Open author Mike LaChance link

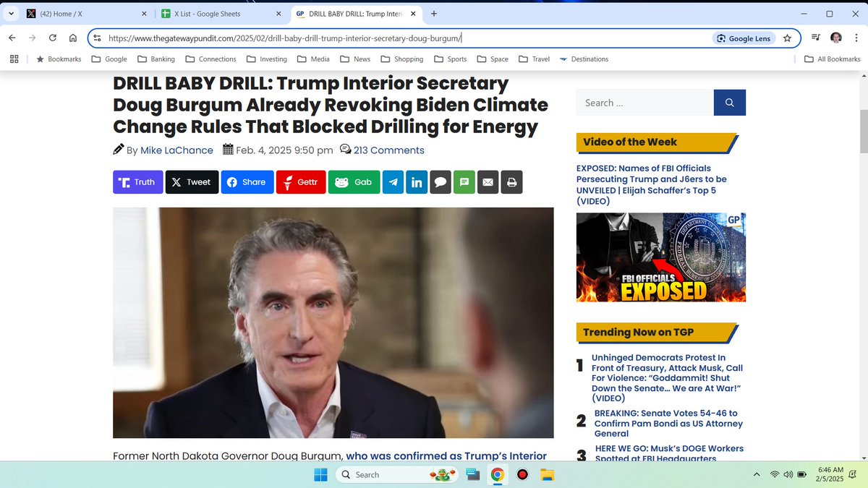(176, 150)
